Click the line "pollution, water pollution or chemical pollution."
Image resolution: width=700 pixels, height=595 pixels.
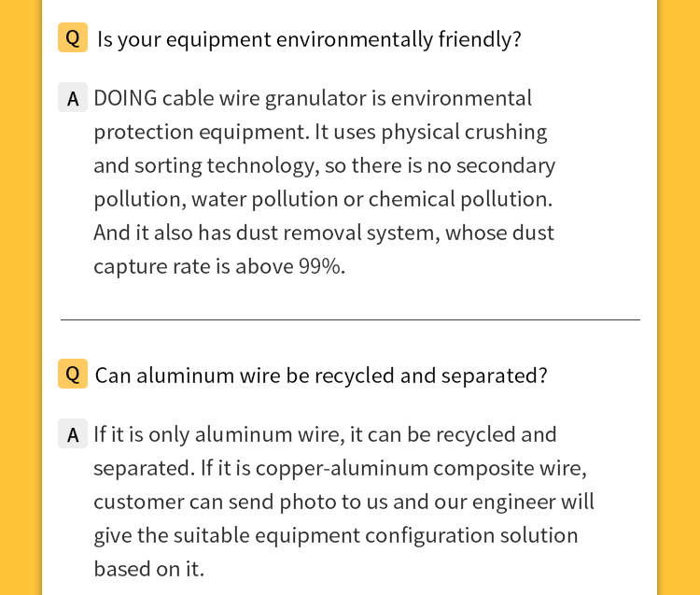click(x=323, y=199)
